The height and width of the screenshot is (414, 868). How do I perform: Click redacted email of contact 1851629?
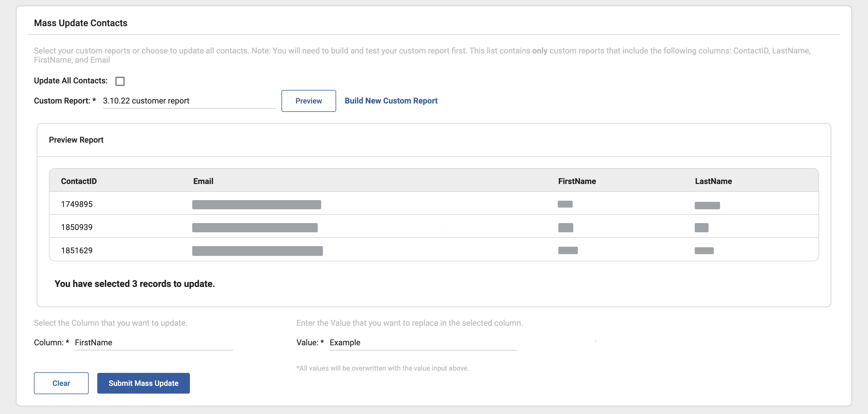coord(257,251)
